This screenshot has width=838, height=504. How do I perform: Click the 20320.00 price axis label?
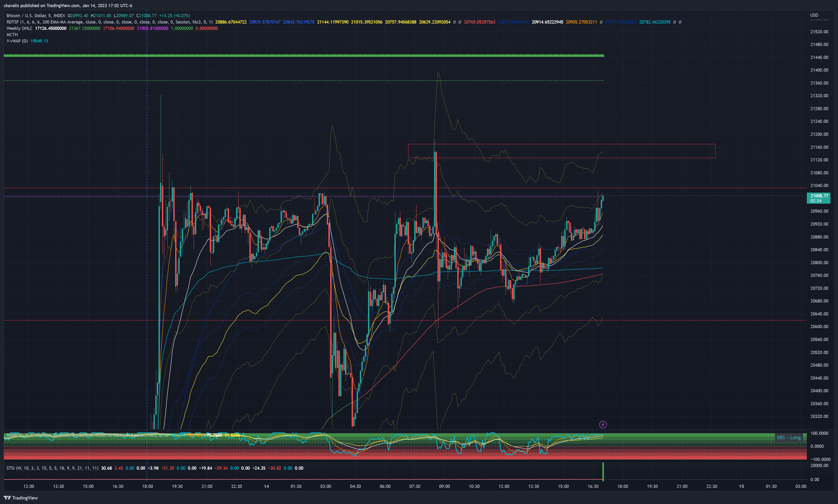coord(819,416)
